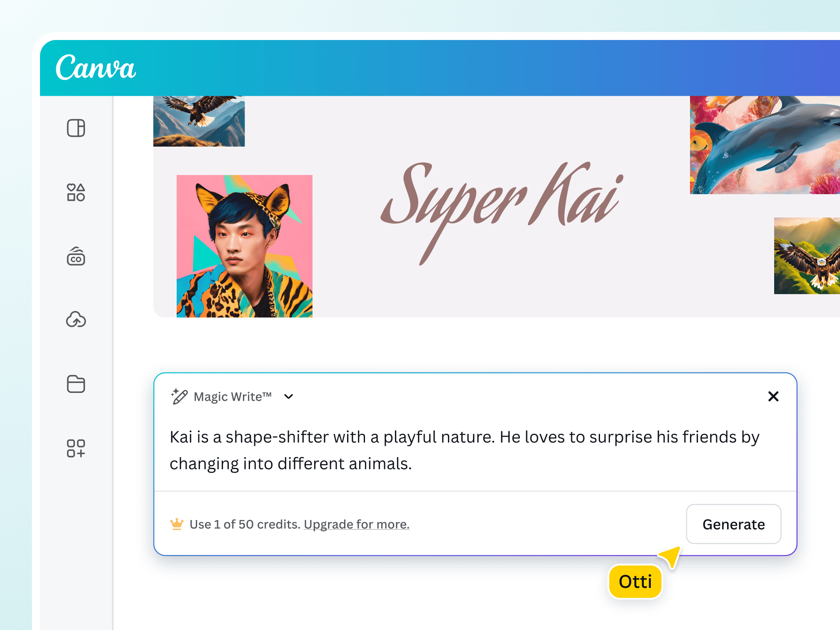Select the eagle over green hills image
840x630 pixels.
(x=807, y=256)
